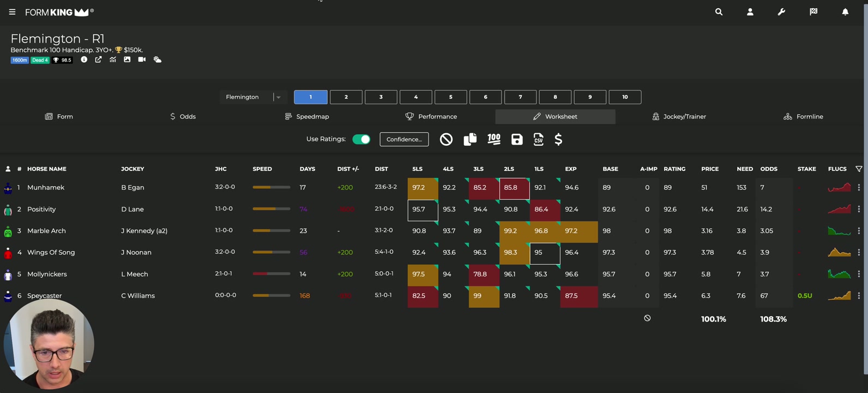Click the clear (ban circle) toolbar icon
This screenshot has height=393, width=868.
coord(446,140)
